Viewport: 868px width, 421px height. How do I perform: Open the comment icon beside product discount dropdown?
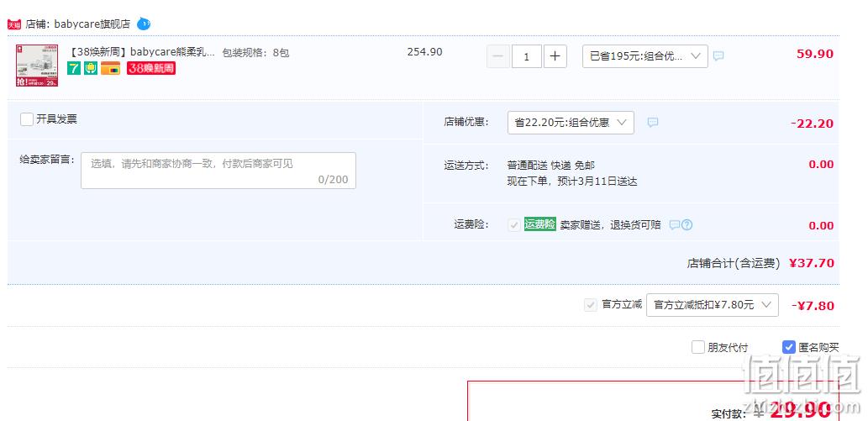tap(718, 56)
